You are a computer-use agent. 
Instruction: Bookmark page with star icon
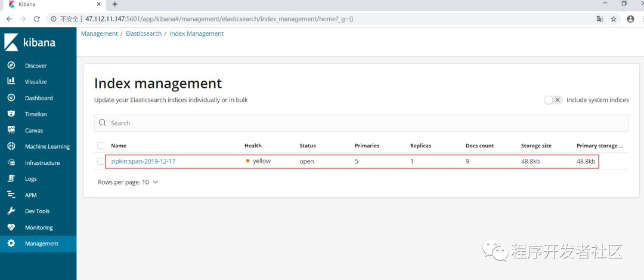point(613,19)
